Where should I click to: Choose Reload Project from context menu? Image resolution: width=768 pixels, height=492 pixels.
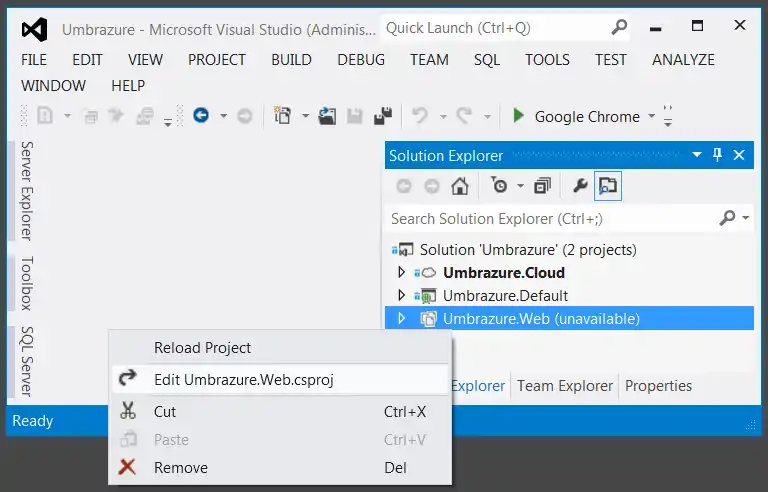pos(280,347)
